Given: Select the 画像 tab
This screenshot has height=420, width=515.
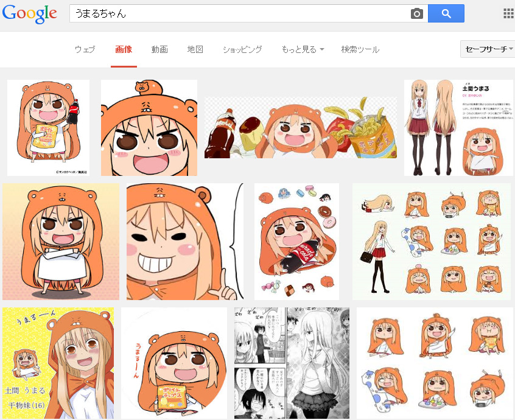Looking at the screenshot, I should 124,49.
